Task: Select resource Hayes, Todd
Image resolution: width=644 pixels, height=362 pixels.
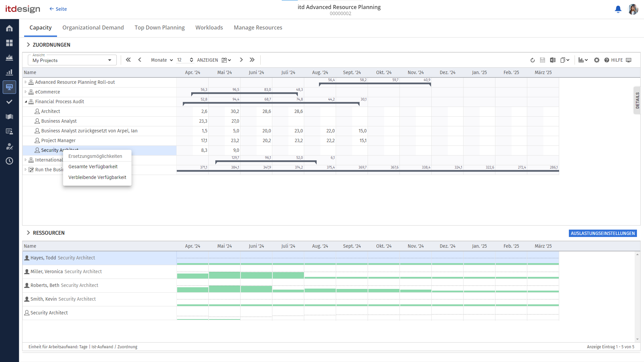Action: (100, 258)
